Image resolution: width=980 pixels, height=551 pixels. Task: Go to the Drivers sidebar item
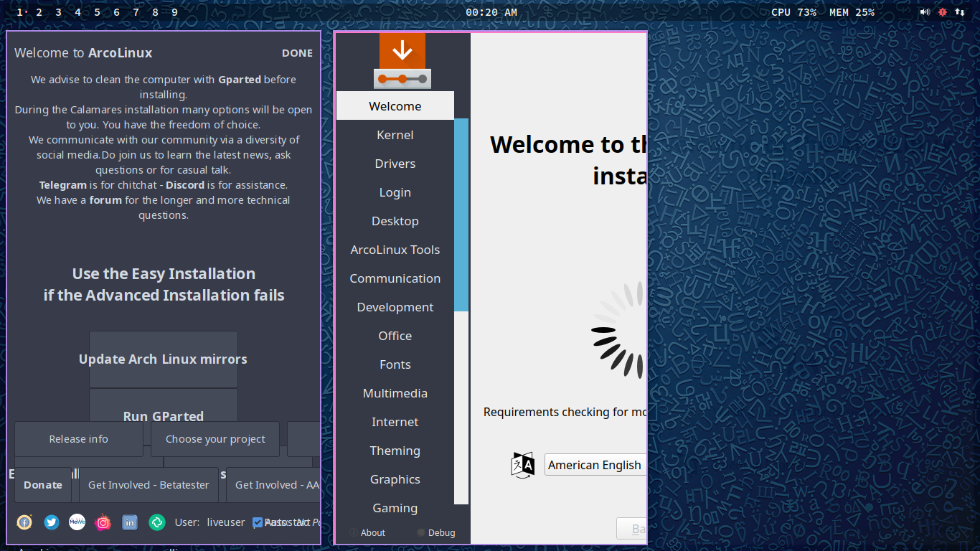pyautogui.click(x=395, y=164)
